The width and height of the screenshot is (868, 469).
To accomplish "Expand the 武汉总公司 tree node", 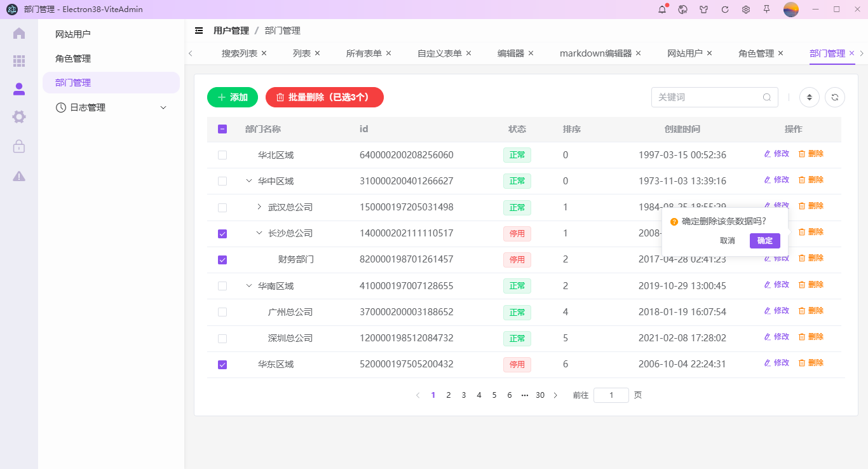I will tap(258, 207).
